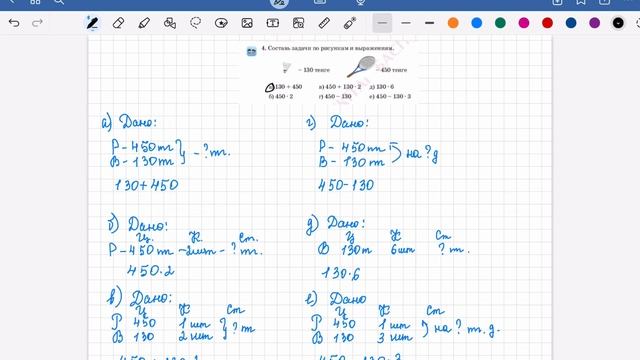This screenshot has width=640, height=360.
Task: Open the Elements sticker tool
Action: click(221, 23)
